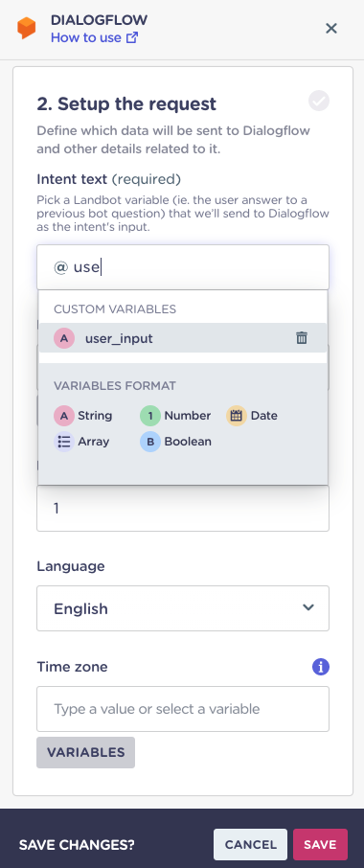Click the SAVE button
Viewport: 364px width, 868px height.
pos(320,844)
